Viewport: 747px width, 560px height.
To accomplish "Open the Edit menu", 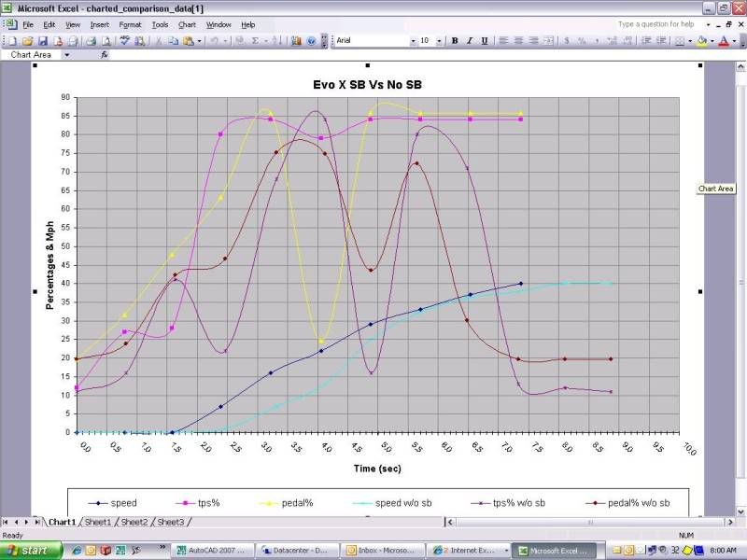I will 49,25.
